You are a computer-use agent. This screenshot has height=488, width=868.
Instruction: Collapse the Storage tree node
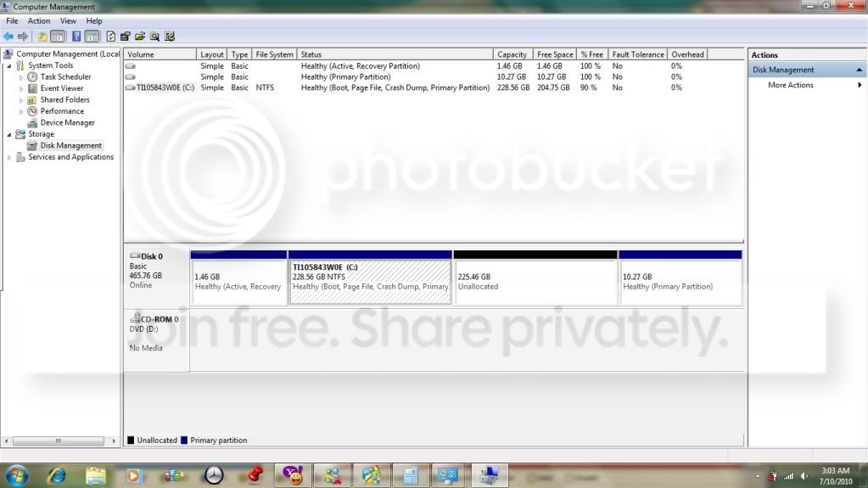[x=8, y=135]
